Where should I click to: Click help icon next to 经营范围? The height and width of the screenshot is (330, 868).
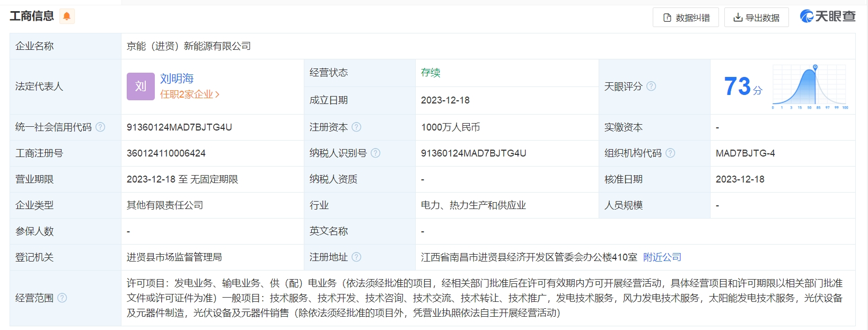62,298
